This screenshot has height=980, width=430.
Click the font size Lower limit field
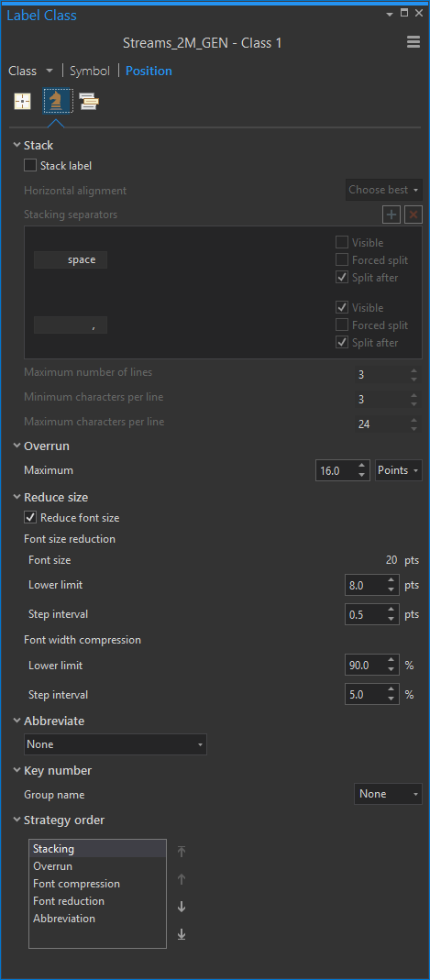(x=366, y=586)
